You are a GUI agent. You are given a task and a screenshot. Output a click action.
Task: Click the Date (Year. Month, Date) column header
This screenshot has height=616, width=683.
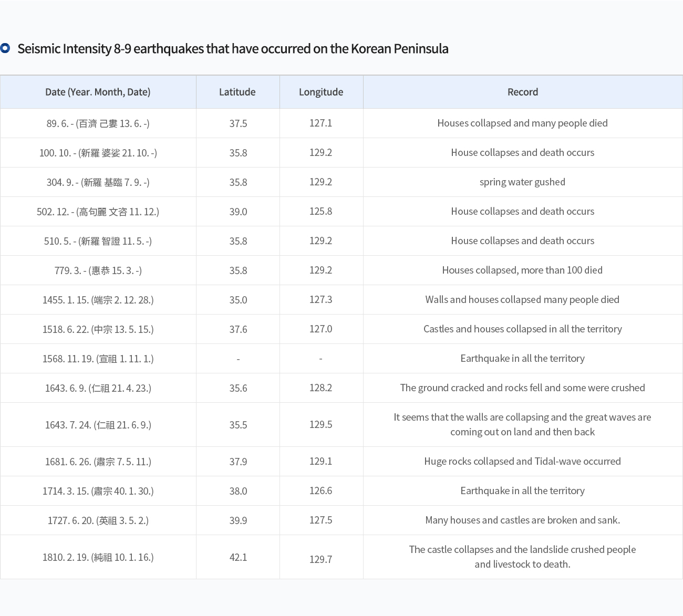[98, 92]
